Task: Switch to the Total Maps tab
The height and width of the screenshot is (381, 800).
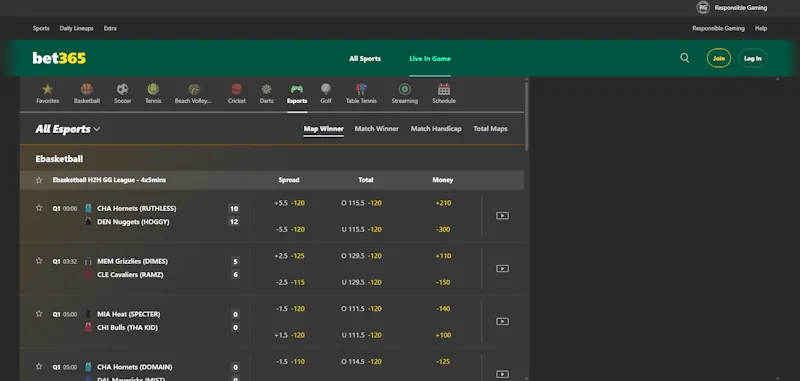Action: (x=490, y=129)
